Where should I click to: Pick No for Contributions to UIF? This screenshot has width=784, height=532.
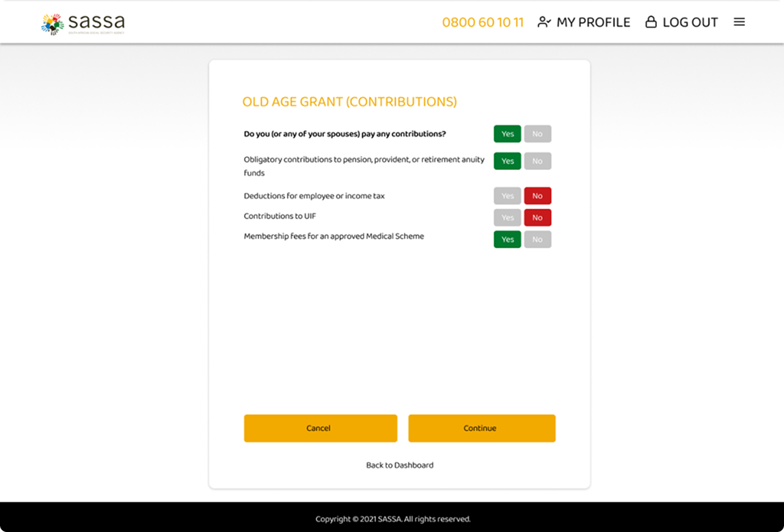pos(537,218)
